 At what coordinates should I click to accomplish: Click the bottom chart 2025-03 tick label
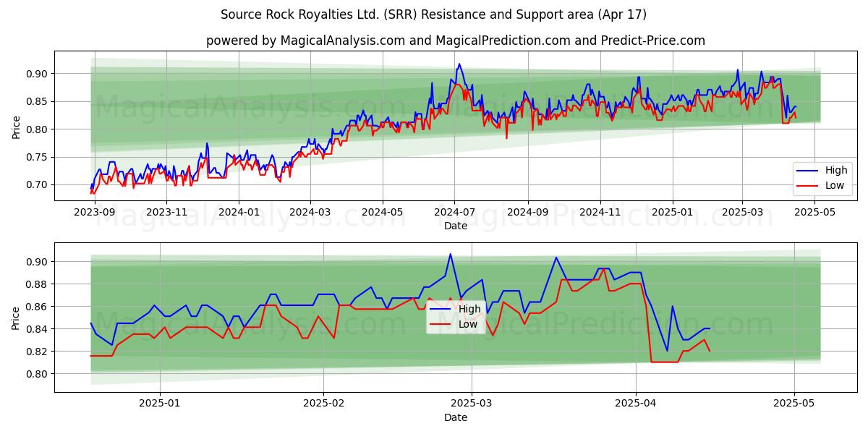point(472,404)
